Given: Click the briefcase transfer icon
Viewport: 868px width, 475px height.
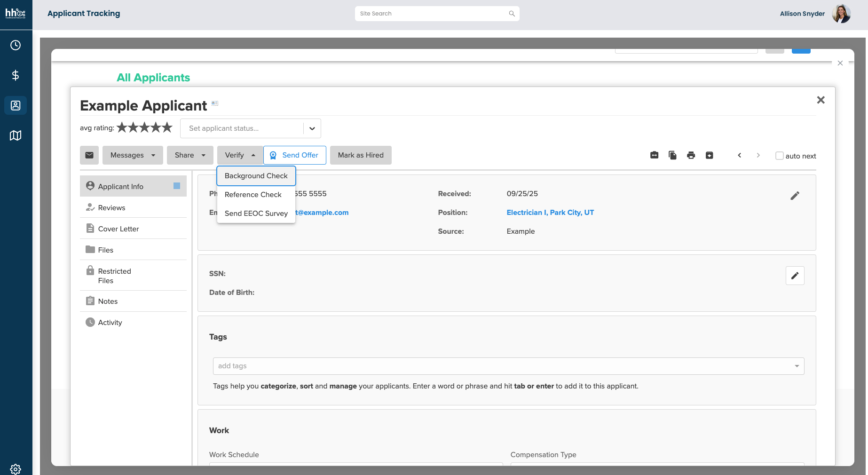Looking at the screenshot, I should click(654, 155).
